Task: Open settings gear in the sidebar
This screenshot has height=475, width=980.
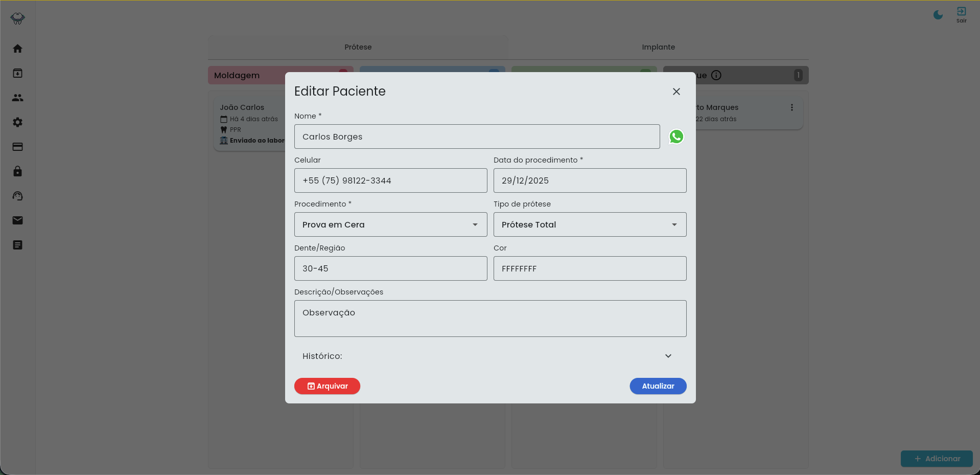Action: pyautogui.click(x=17, y=122)
